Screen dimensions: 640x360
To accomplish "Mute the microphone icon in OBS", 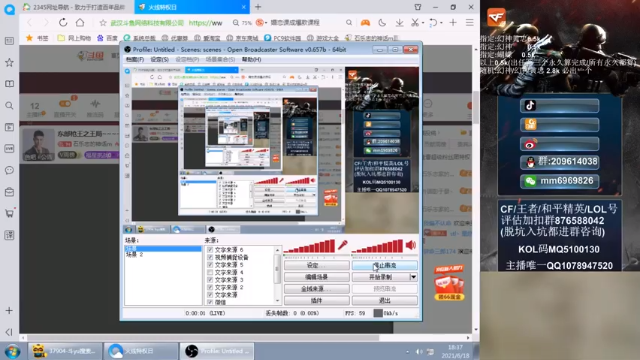I will click(x=342, y=245).
